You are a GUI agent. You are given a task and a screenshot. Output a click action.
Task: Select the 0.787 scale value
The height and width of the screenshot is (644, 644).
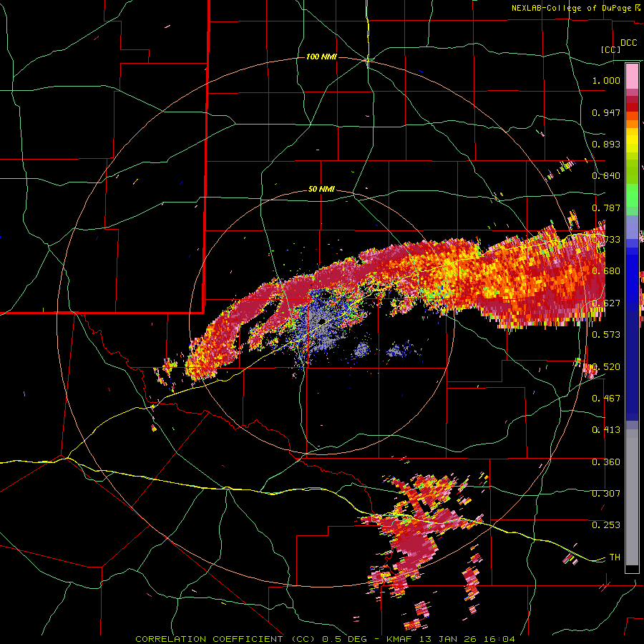click(606, 208)
